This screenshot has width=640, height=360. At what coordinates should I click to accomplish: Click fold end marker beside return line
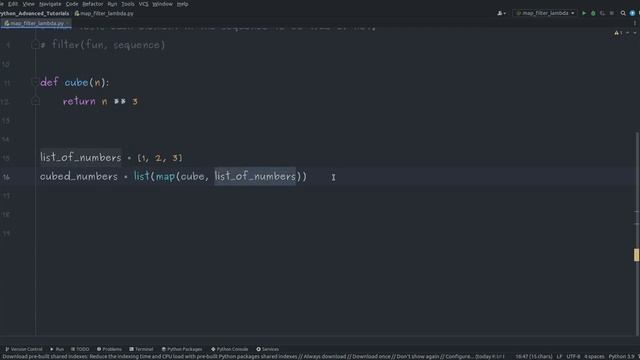click(x=35, y=100)
